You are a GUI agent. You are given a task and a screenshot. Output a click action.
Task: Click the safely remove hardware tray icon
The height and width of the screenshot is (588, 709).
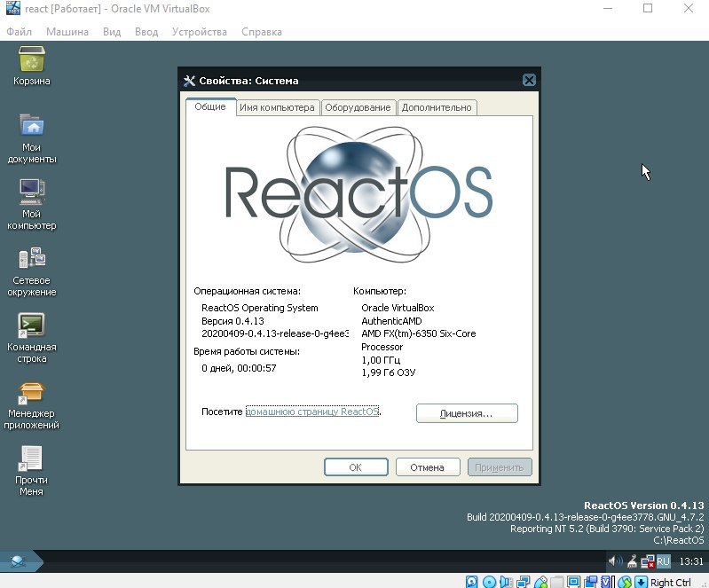coord(632,561)
